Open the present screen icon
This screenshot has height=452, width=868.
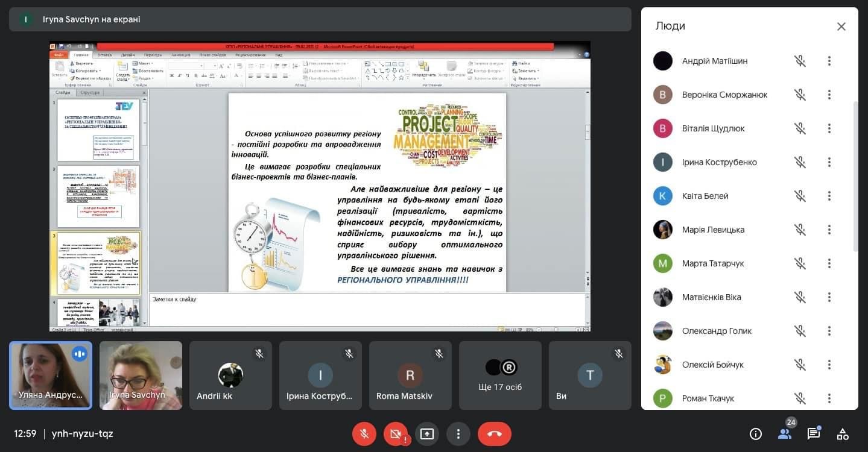427,434
